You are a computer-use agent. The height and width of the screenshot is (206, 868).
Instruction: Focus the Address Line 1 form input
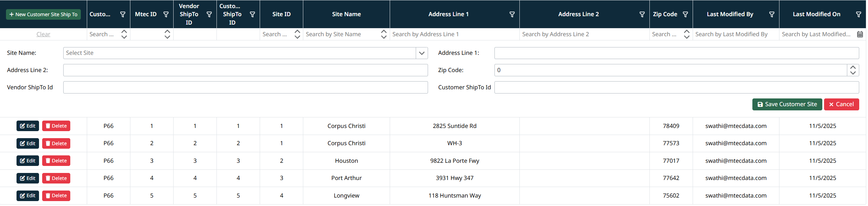(x=676, y=53)
